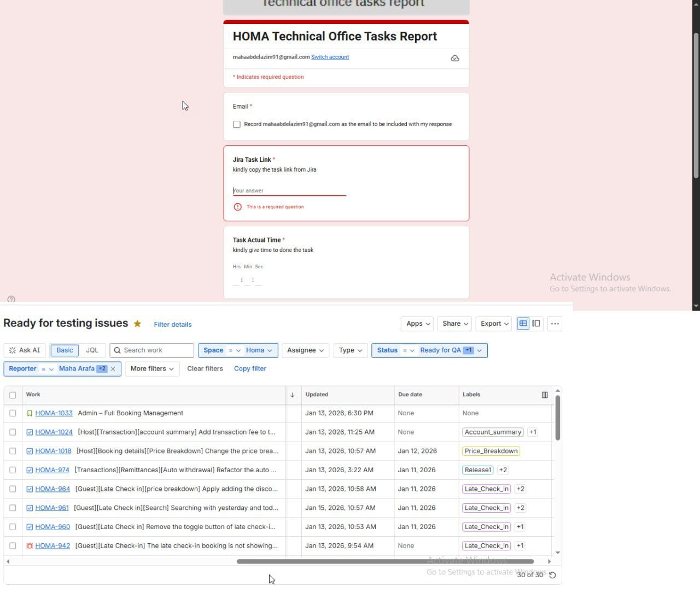This screenshot has width=700, height=593.
Task: Star the Ready for testing issues filter
Action: [137, 324]
